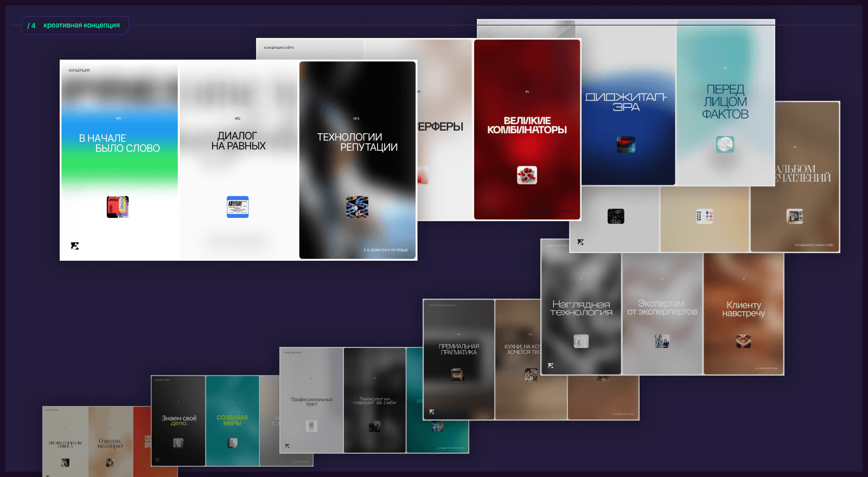The width and height of the screenshot is (868, 477).
Task: Click the agency logo on the 'Профессиональный траст' card
Action: click(x=288, y=446)
